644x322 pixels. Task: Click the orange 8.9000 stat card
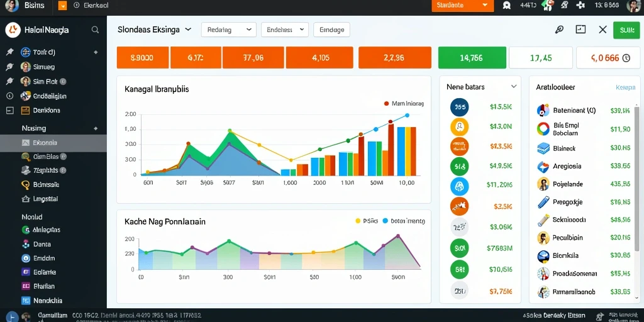(143, 57)
